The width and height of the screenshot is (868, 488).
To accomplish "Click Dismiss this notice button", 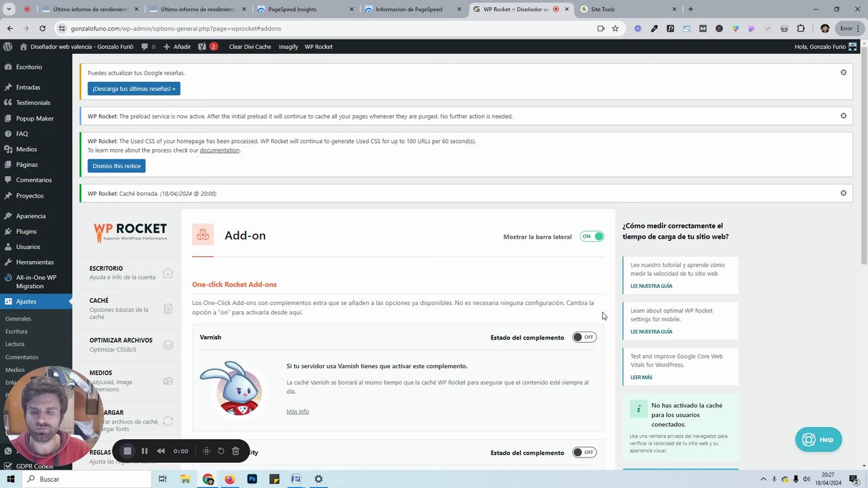I will tap(117, 166).
